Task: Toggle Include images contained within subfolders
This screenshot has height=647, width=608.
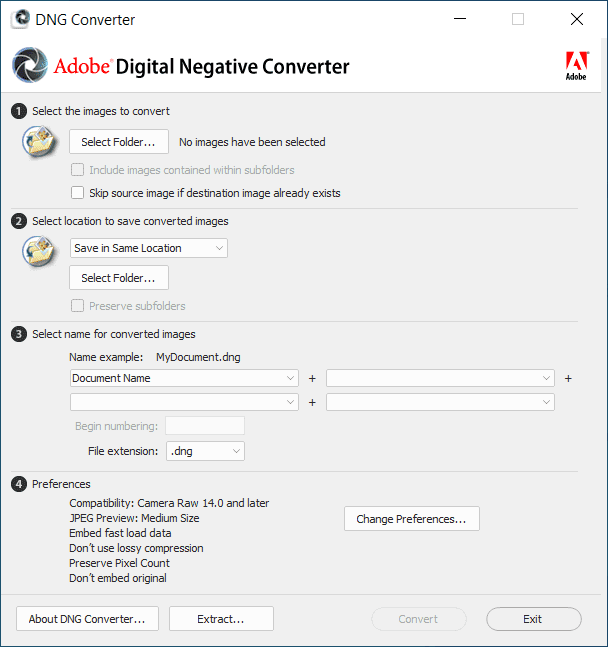Action: point(77,170)
